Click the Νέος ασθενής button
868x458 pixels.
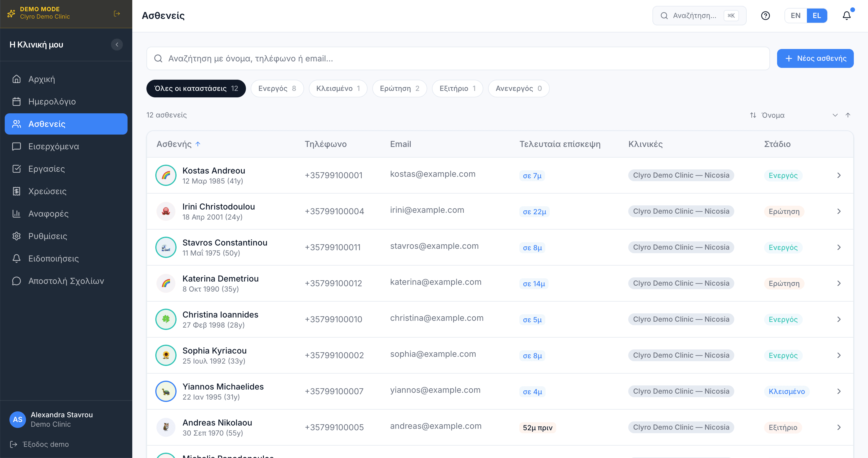[815, 58]
